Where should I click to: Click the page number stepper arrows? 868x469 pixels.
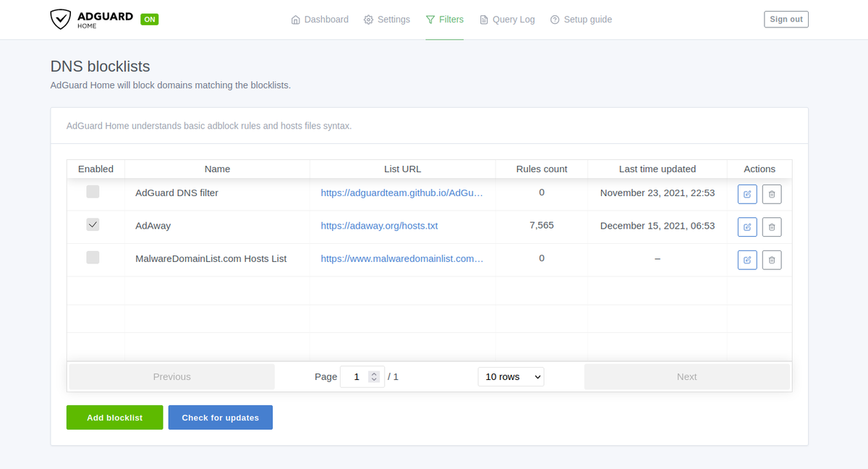tap(374, 376)
